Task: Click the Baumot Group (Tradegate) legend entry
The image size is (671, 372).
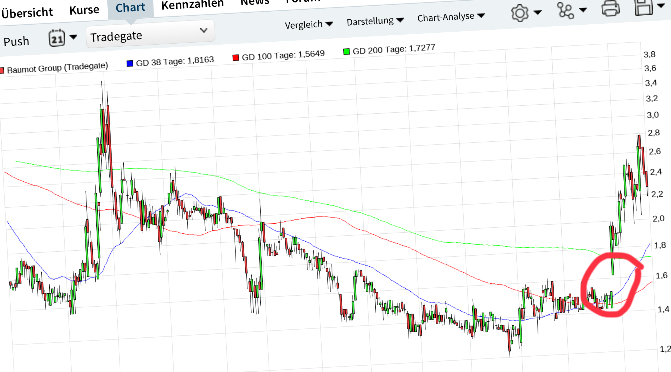Action: point(57,68)
